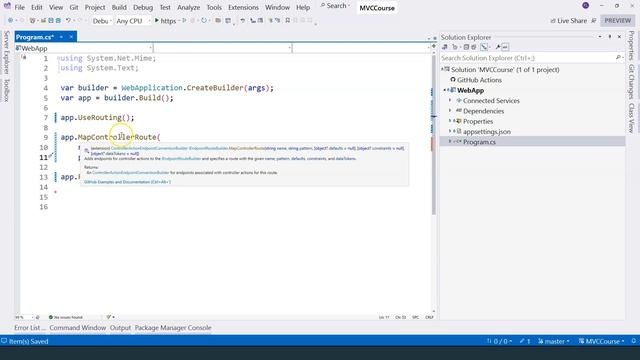The width and height of the screenshot is (640, 360).
Task: Click the bookmark toolbar icon
Action: (x=287, y=20)
